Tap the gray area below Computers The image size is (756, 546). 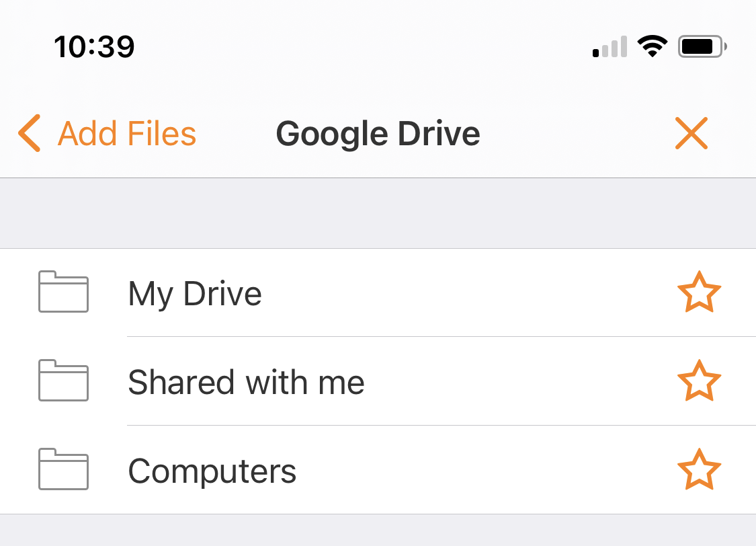[378, 531]
